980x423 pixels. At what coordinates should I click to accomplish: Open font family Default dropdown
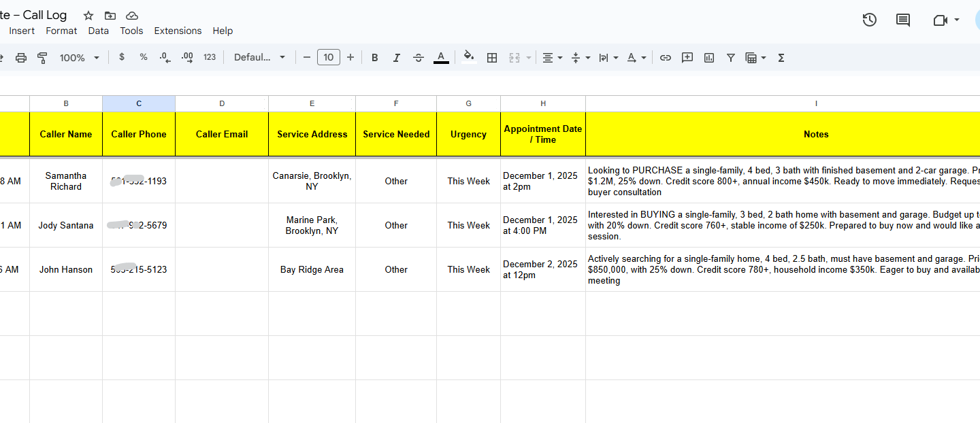pyautogui.click(x=260, y=58)
